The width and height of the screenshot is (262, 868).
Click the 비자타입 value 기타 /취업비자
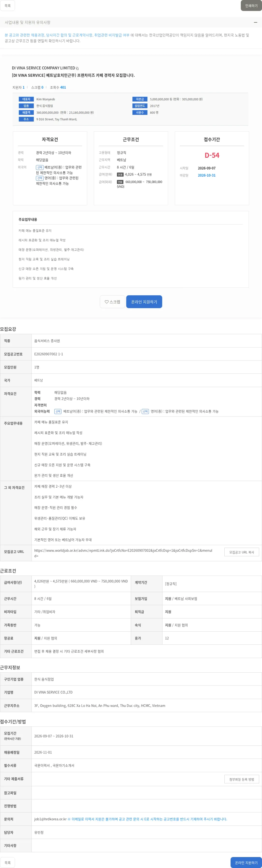coord(44,612)
